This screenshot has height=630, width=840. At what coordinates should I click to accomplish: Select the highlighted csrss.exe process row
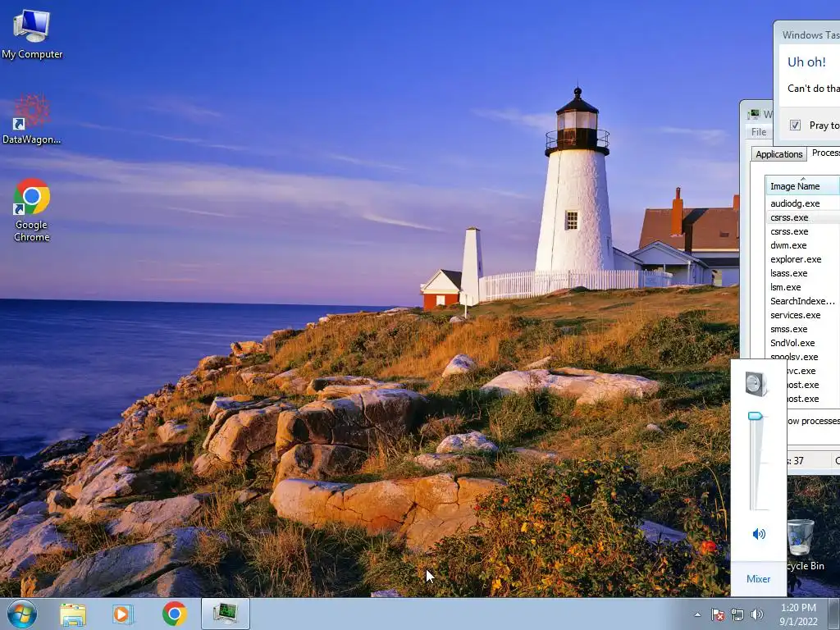pos(802,217)
